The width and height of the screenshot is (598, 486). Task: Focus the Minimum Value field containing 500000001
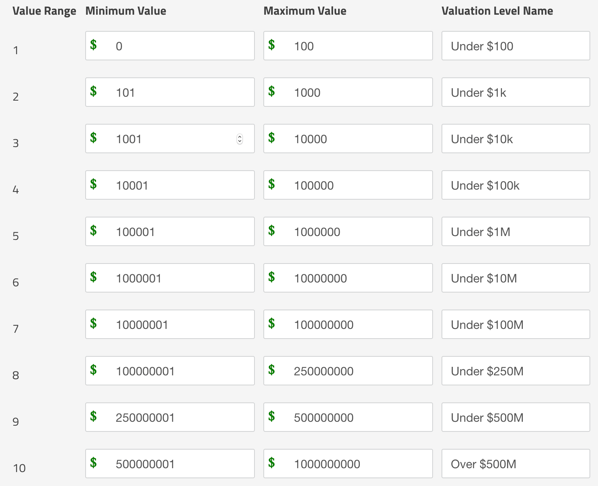coord(170,464)
